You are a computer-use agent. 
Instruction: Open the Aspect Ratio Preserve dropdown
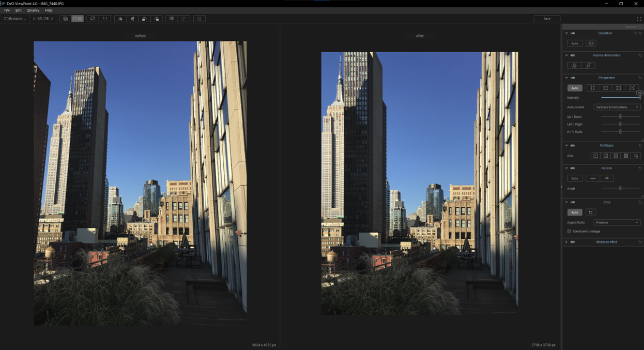pos(617,222)
